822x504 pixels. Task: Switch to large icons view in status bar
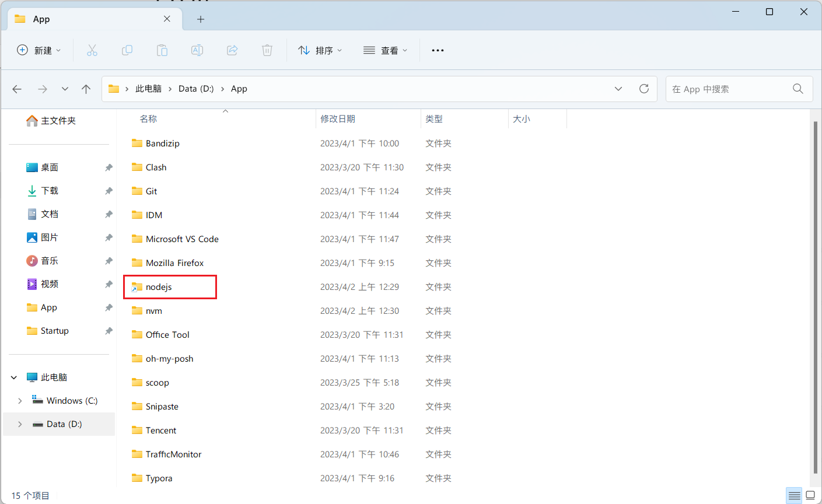[810, 495]
